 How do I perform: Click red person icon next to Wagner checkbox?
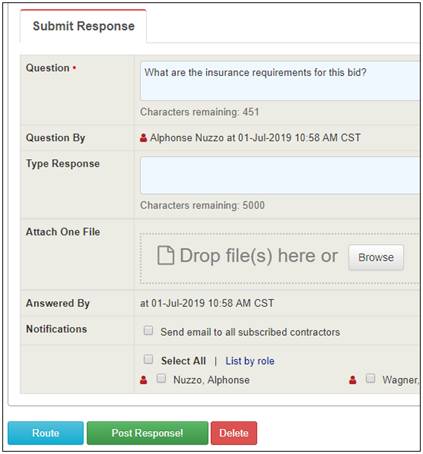tap(352, 380)
